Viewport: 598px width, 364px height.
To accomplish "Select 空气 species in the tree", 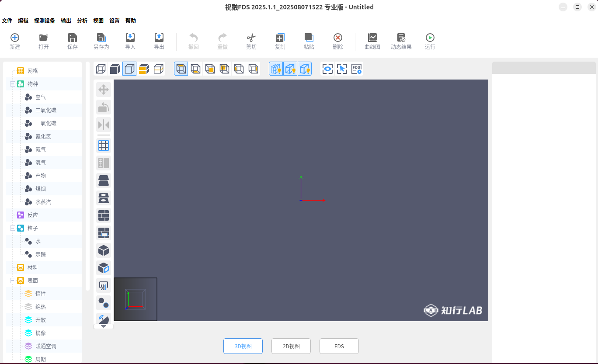I will click(x=41, y=97).
